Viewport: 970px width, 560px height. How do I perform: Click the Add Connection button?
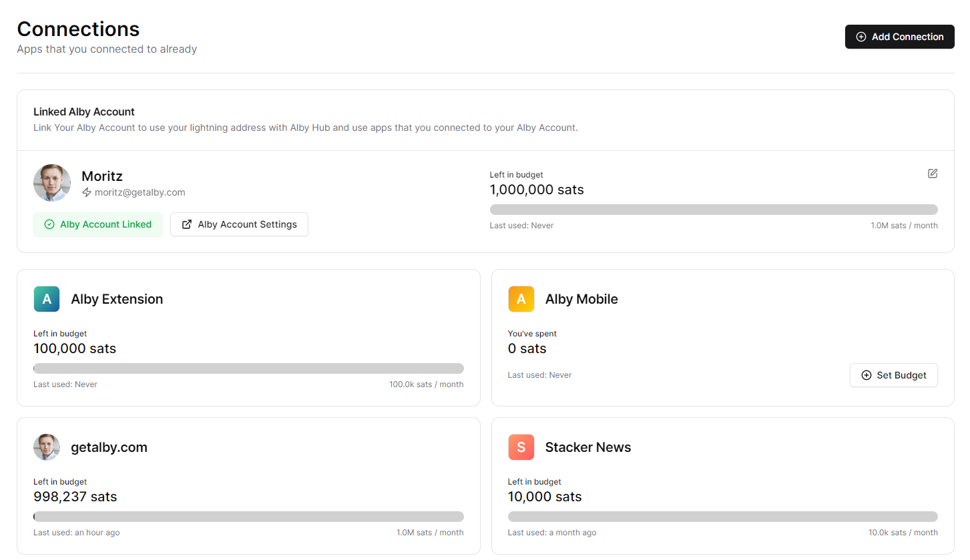pyautogui.click(x=899, y=37)
